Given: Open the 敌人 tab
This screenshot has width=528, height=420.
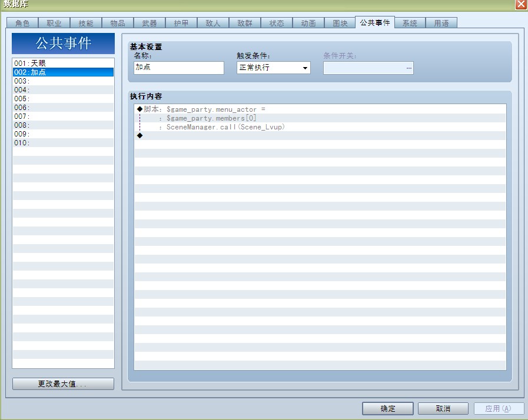Looking at the screenshot, I should tap(213, 23).
